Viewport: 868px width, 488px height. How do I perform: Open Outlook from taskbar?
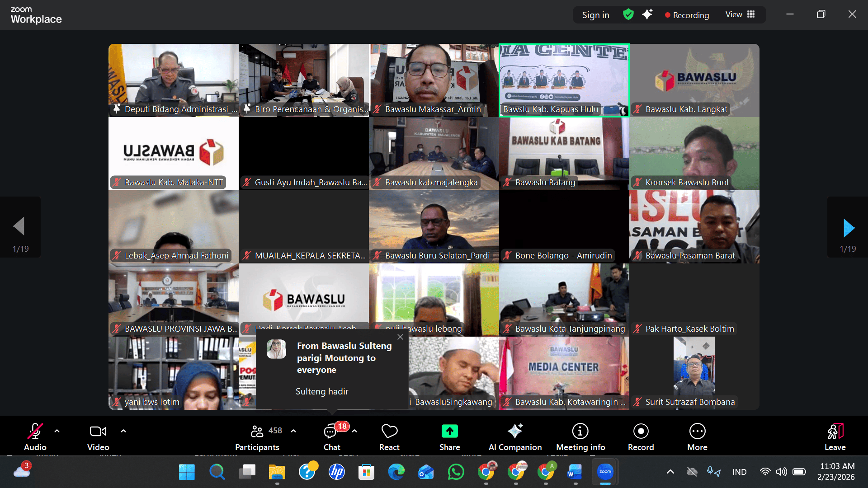click(426, 472)
